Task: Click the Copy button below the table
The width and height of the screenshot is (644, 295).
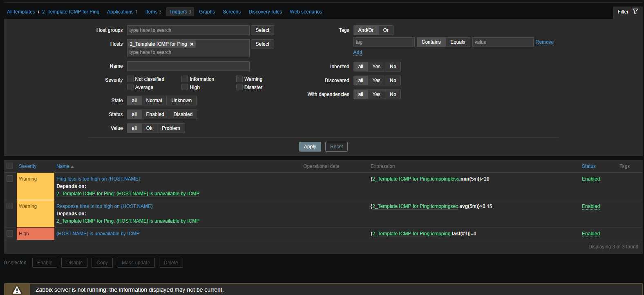Action: [x=102, y=263]
